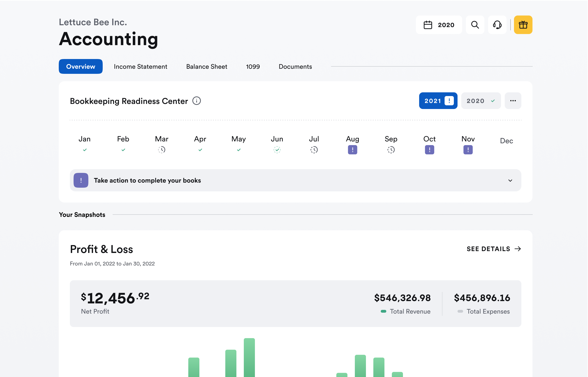Select the Nov month column

(468, 144)
